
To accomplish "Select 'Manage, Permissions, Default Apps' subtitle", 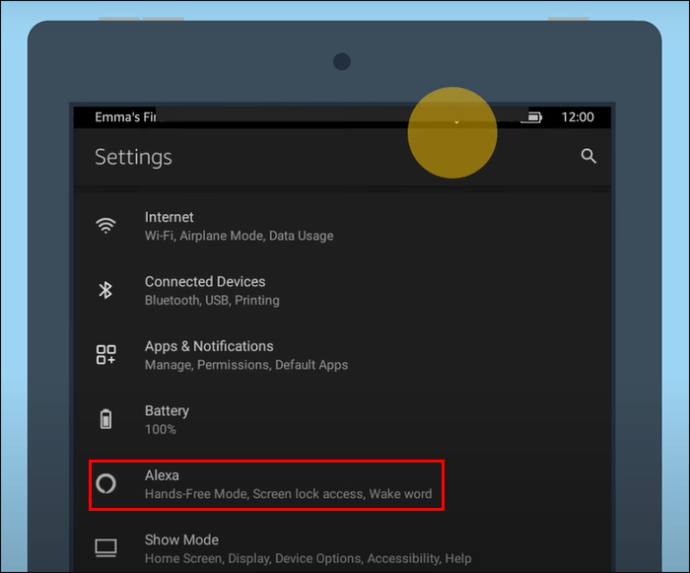I will tap(246, 365).
